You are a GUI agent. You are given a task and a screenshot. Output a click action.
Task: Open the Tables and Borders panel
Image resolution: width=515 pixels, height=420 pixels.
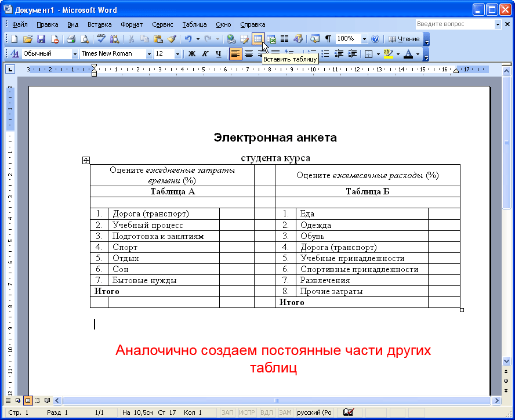pos(245,39)
